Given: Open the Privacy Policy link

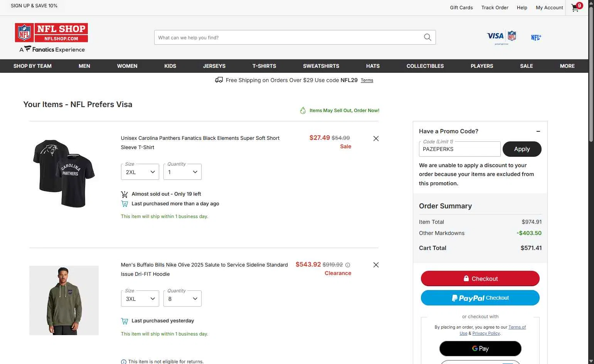Looking at the screenshot, I should coord(486,334).
